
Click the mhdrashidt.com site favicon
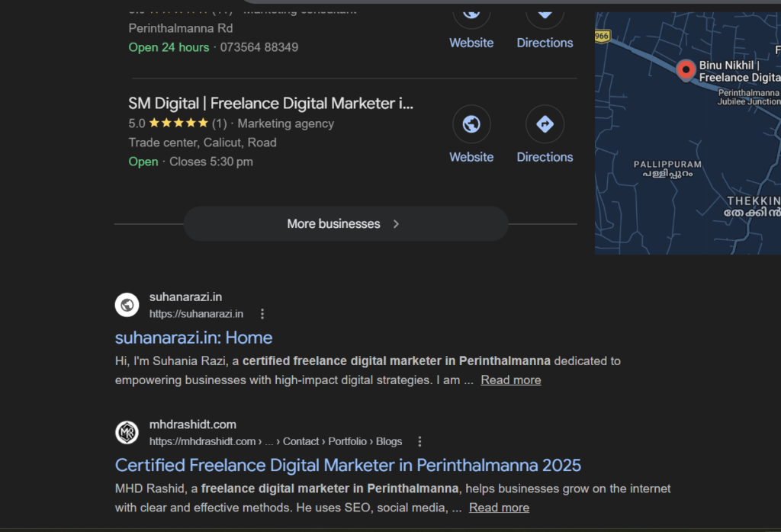point(127,432)
